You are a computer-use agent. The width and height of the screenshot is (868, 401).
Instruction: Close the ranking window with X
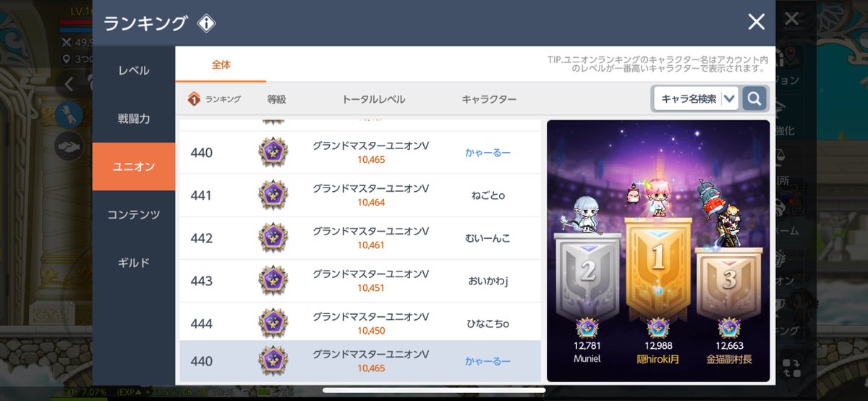pos(756,22)
